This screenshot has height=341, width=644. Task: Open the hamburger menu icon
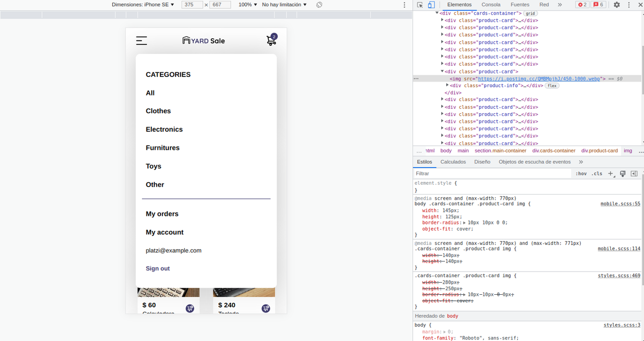[141, 41]
